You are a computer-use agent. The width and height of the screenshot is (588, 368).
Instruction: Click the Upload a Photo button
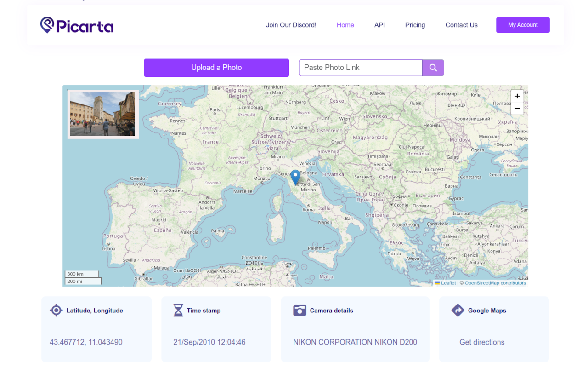click(216, 68)
